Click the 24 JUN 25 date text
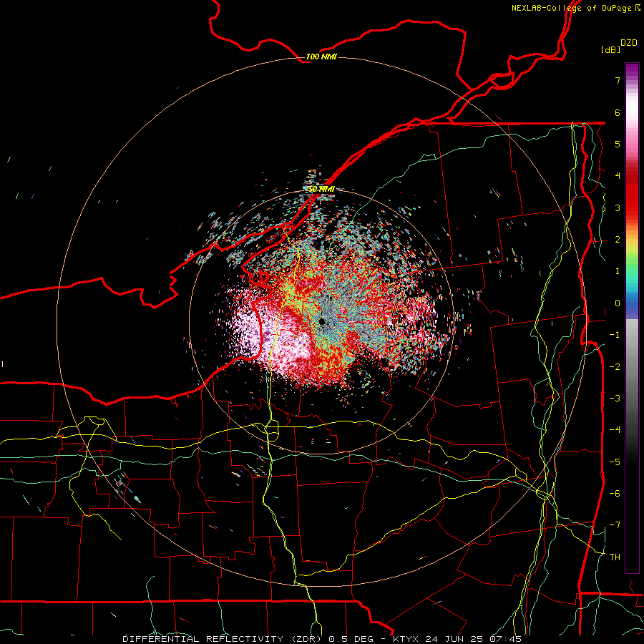 (x=454, y=639)
